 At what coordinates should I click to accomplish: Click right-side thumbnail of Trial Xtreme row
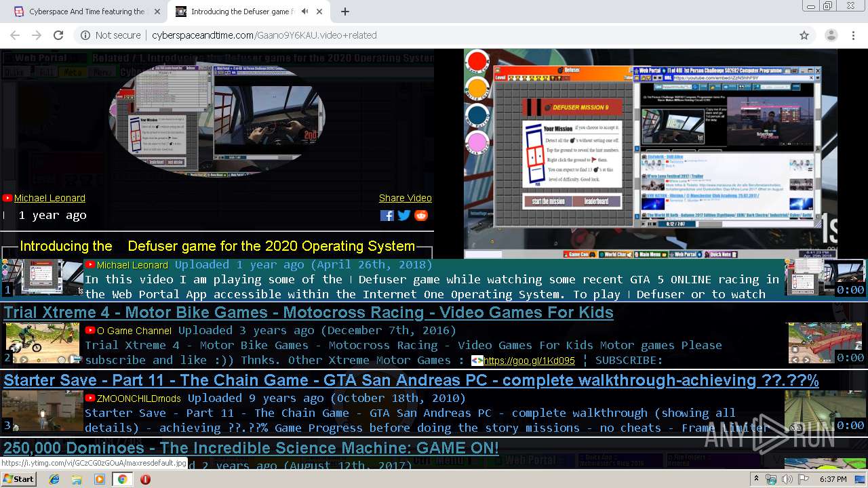827,343
